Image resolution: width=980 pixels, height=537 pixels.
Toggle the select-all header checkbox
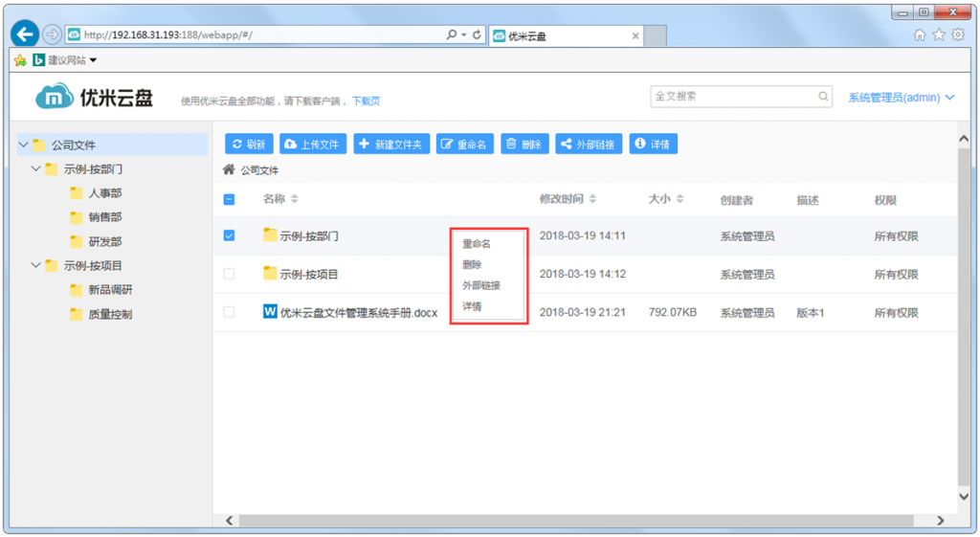[x=229, y=199]
